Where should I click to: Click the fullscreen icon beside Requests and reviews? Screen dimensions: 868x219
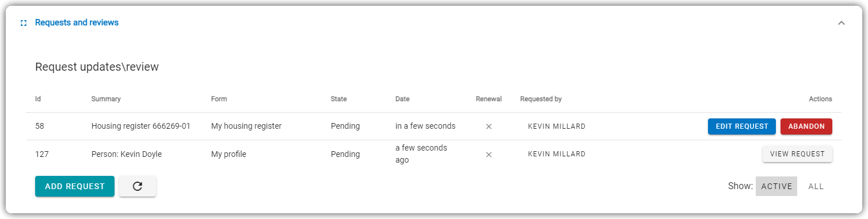click(x=24, y=23)
